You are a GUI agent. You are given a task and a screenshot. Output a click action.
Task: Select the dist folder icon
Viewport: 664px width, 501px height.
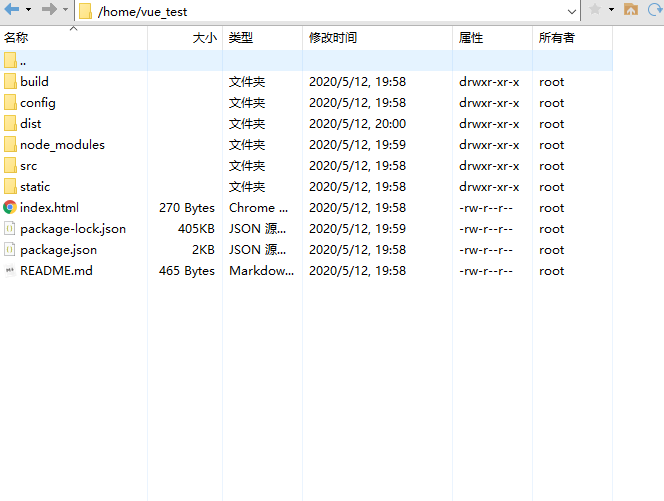[x=10, y=123]
